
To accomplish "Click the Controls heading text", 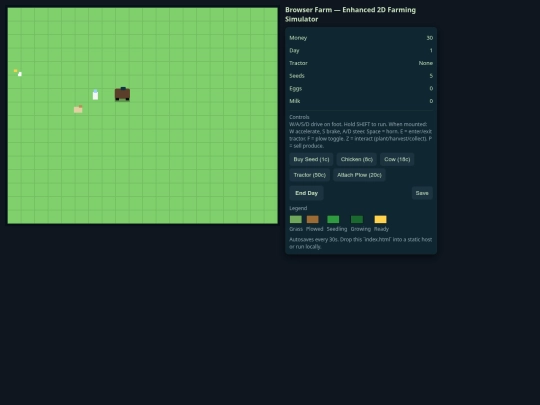I will tap(299, 117).
